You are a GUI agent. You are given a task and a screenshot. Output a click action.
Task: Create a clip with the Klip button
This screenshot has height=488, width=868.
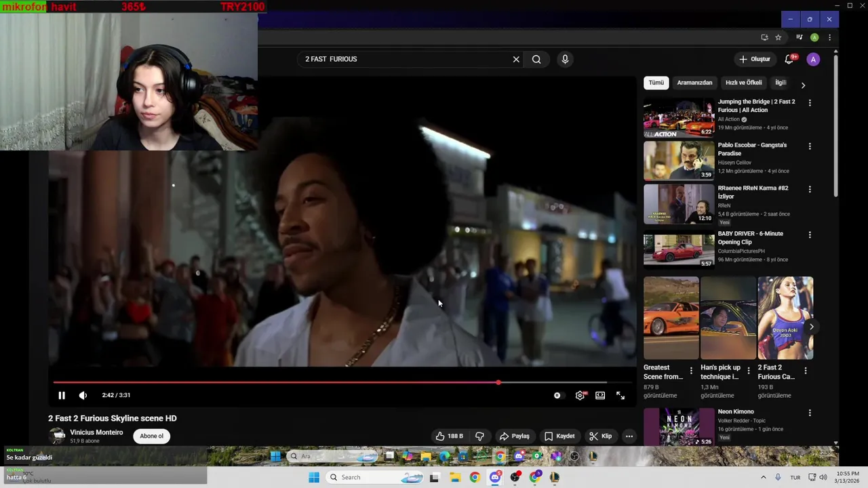(601, 436)
